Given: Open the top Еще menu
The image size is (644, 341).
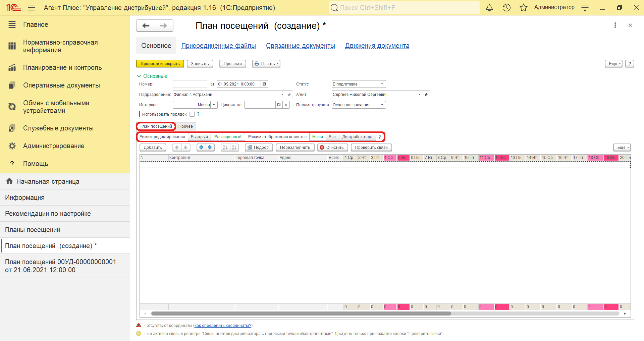Looking at the screenshot, I should [613, 64].
